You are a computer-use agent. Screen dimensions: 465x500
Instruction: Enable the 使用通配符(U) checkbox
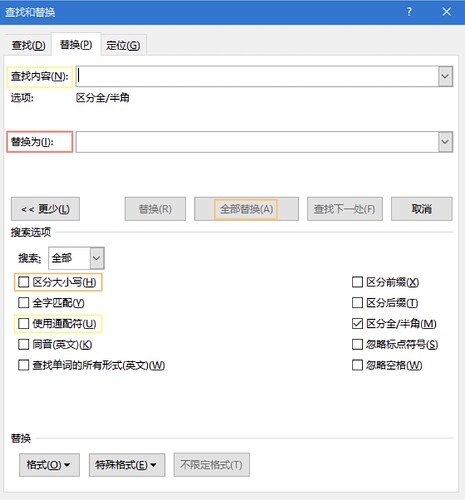coord(24,323)
